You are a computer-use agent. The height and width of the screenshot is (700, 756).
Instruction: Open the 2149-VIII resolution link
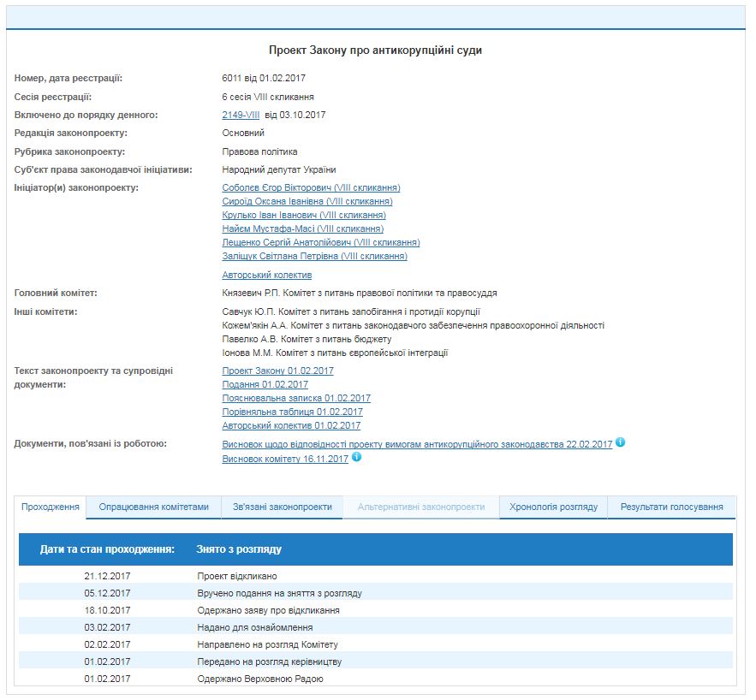pyautogui.click(x=241, y=115)
